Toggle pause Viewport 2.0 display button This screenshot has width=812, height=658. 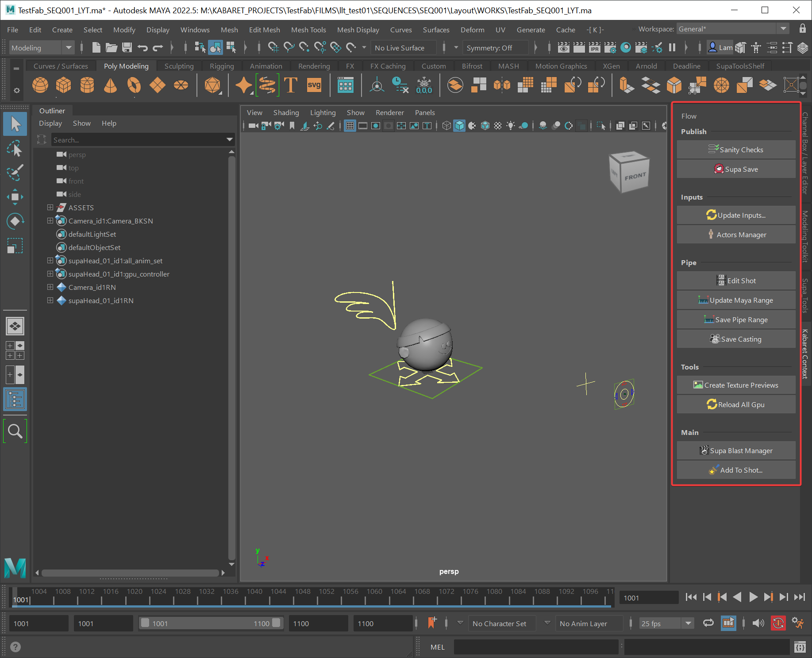(x=672, y=47)
